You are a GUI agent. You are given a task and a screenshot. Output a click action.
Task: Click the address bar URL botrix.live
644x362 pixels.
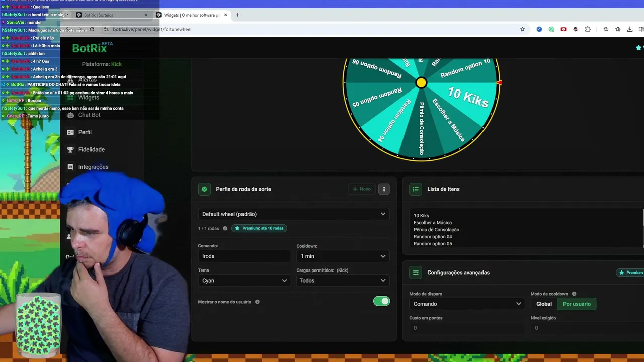[152, 29]
